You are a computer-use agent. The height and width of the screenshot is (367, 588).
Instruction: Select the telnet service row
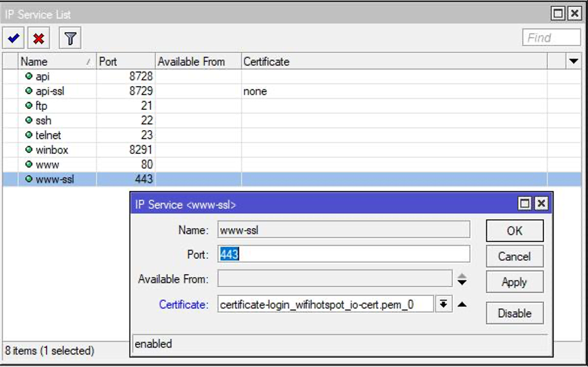click(292, 135)
